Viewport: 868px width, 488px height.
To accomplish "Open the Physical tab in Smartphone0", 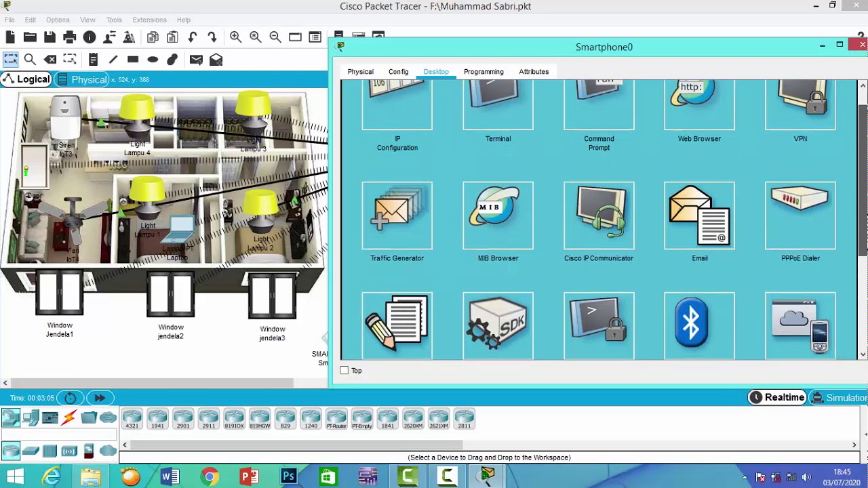I will [360, 72].
